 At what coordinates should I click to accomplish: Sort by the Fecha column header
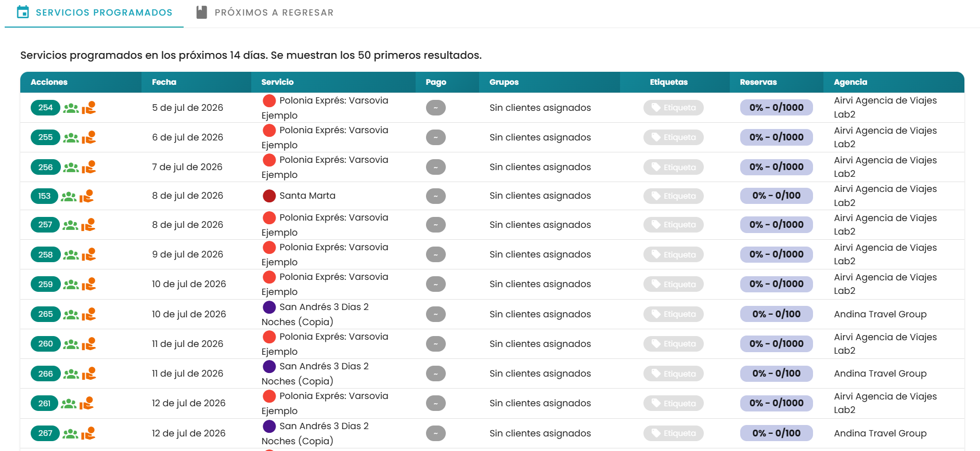coord(164,82)
